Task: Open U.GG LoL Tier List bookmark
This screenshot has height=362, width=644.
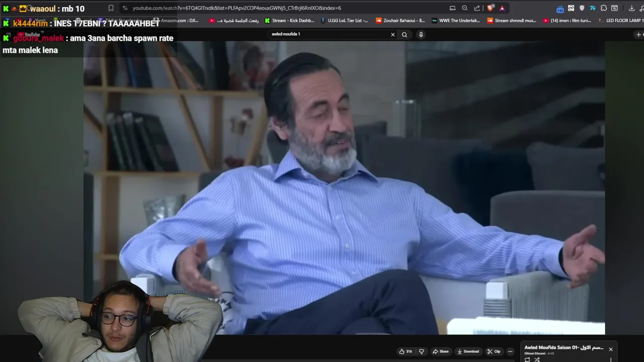Action: coord(344,21)
